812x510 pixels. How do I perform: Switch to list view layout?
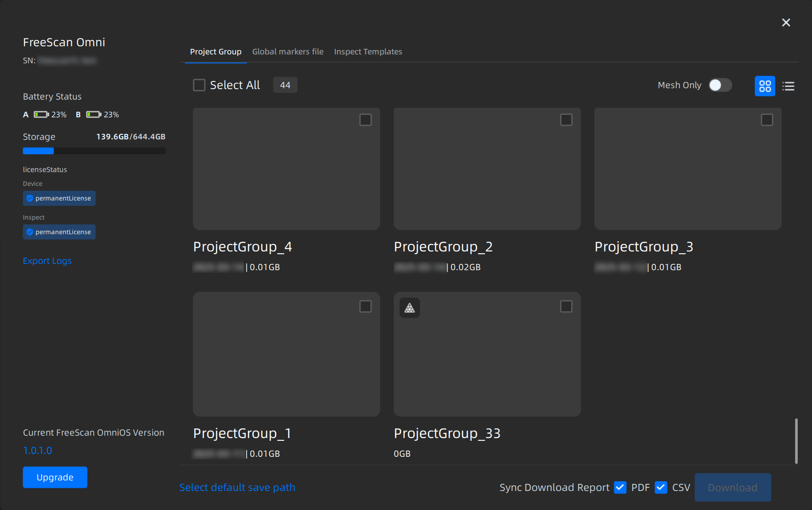point(788,86)
